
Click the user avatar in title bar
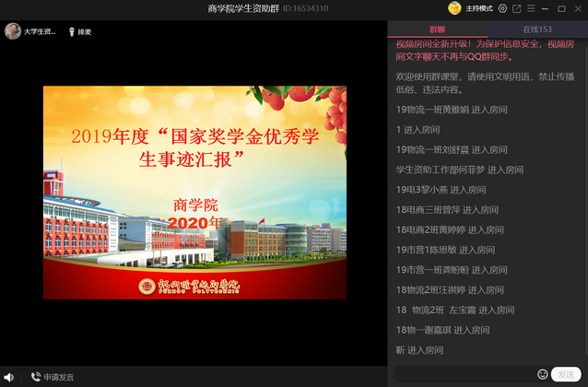point(454,8)
